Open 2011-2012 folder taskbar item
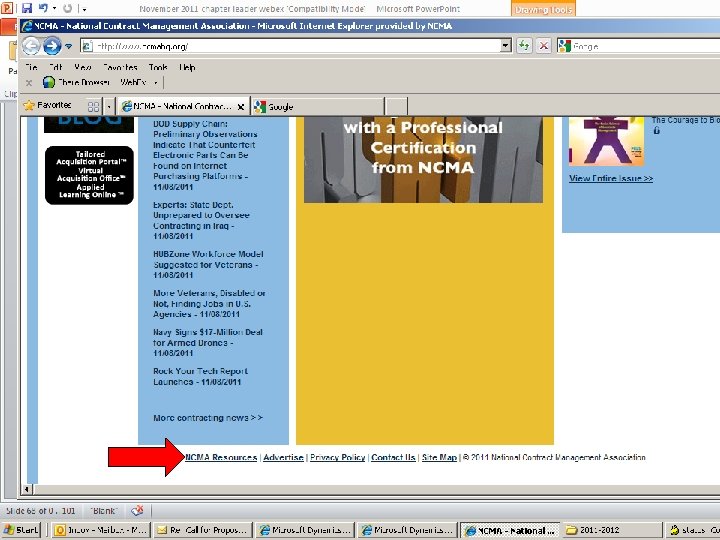 click(613, 530)
